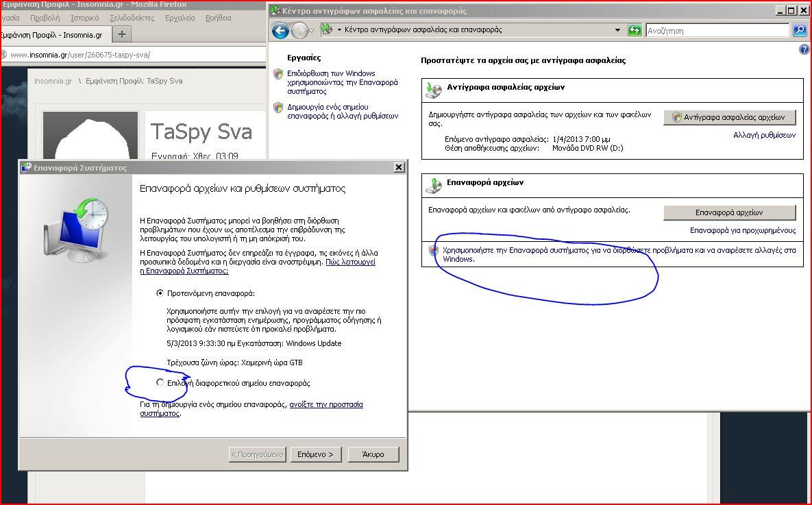The width and height of the screenshot is (812, 505).
Task: Click shield icon by Χρησιμοποιήστε την Επαναφορά συστήματος
Action: (434, 251)
